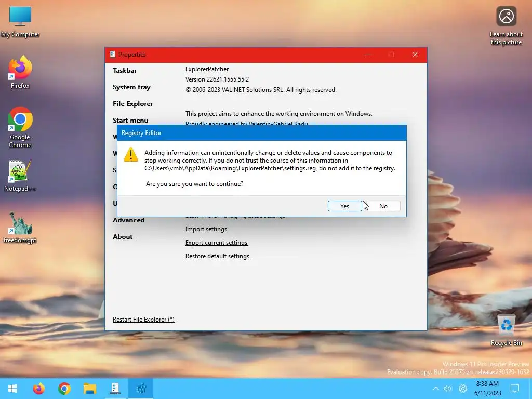The width and height of the screenshot is (532, 399).
Task: Open File Explorer from the taskbar
Action: click(x=90, y=389)
